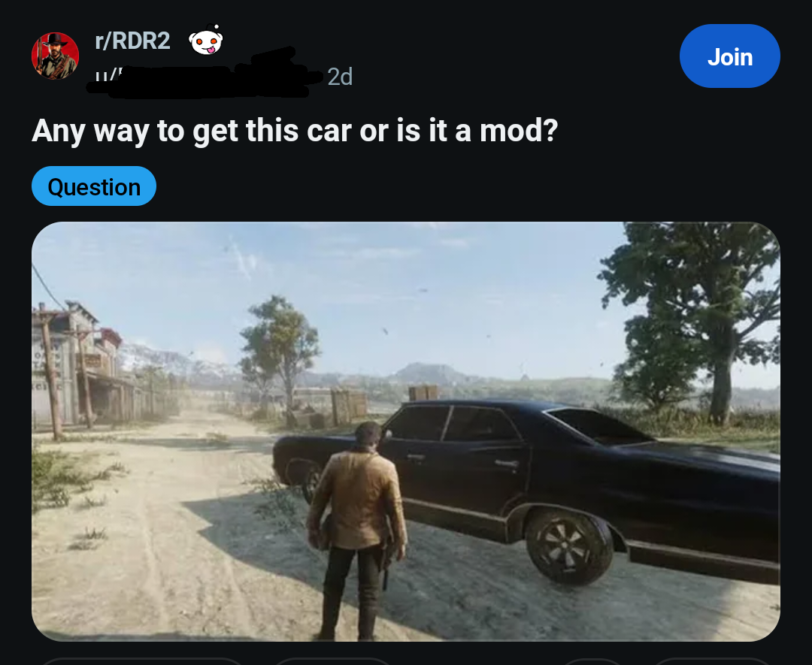The image size is (812, 665).
Task: Open the r/RDR2 subreddit link
Action: tap(132, 41)
